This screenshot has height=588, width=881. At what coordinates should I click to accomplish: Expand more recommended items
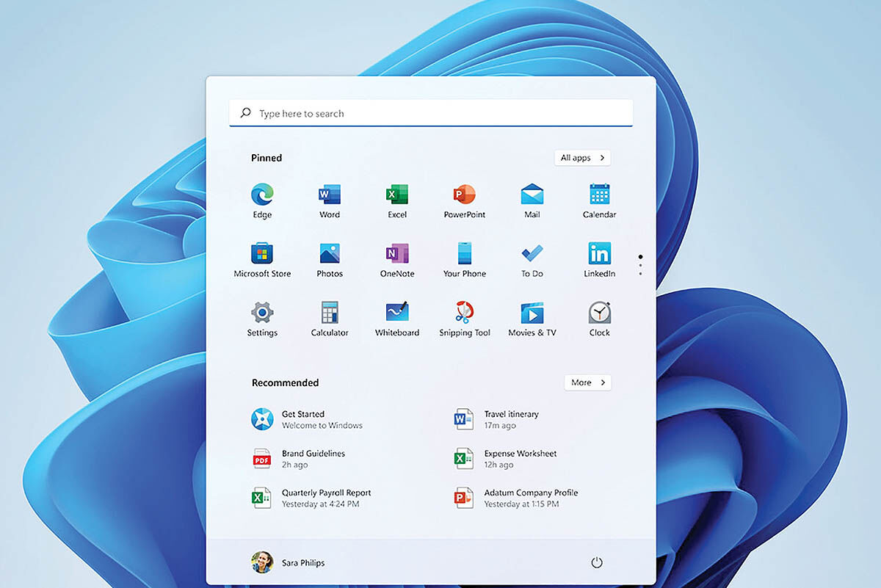[x=587, y=382]
